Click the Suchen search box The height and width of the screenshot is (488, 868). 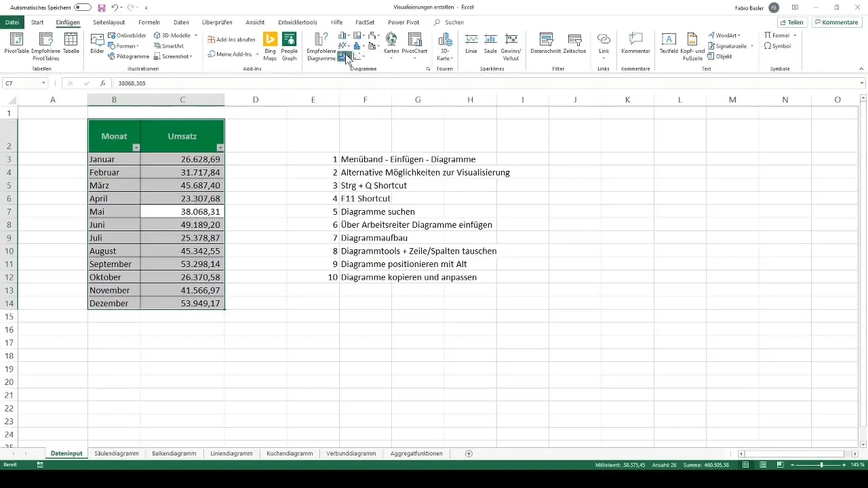pos(454,22)
